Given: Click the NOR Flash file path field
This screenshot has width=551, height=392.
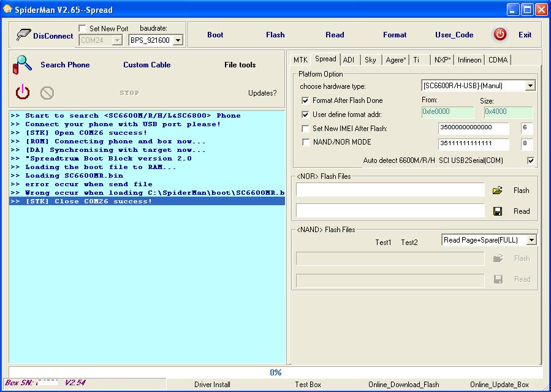Looking at the screenshot, I should 390,190.
